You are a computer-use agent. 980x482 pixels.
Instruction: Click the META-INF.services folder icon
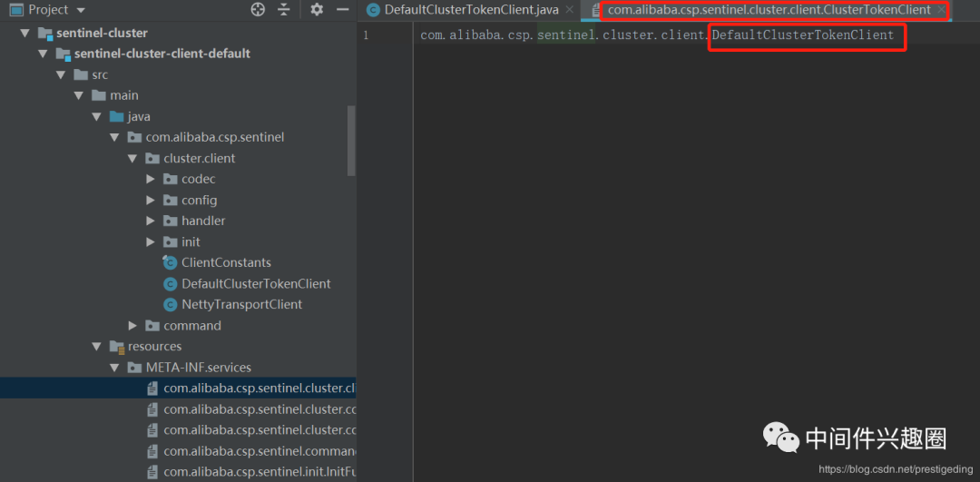(x=134, y=368)
